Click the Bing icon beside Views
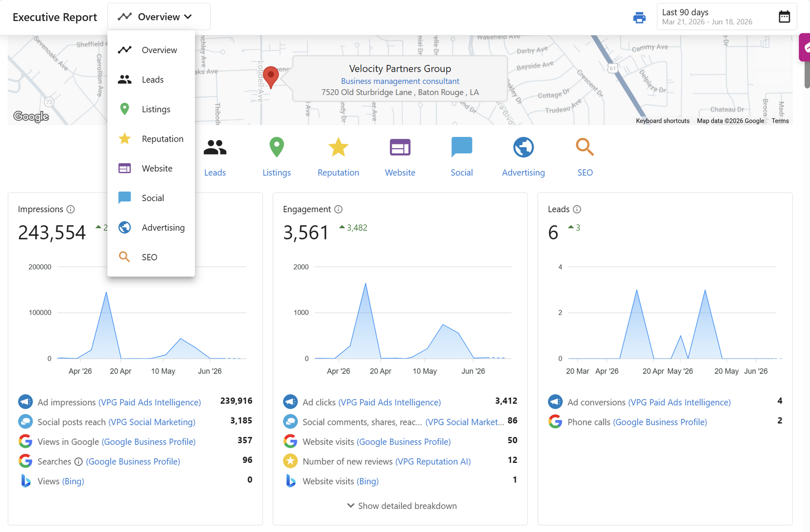 tap(25, 481)
